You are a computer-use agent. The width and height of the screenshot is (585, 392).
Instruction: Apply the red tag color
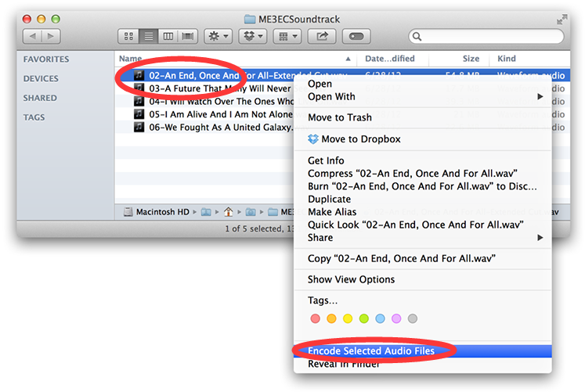[316, 318]
